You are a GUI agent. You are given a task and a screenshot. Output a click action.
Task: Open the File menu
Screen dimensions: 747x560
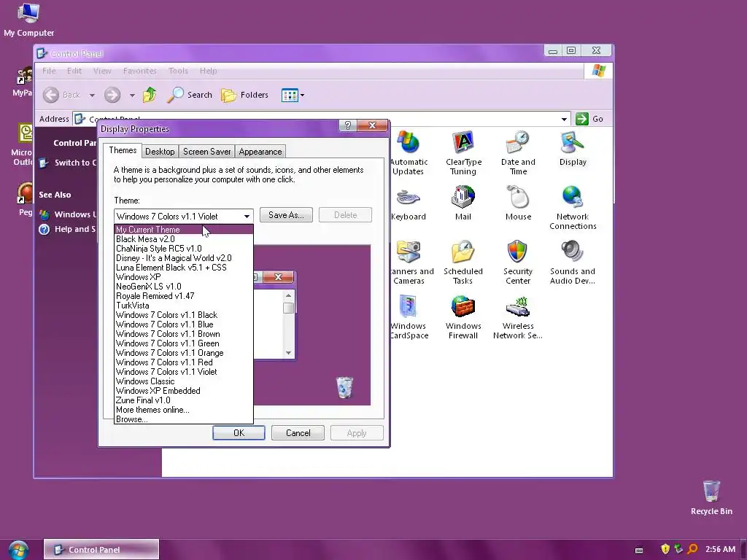(49, 71)
